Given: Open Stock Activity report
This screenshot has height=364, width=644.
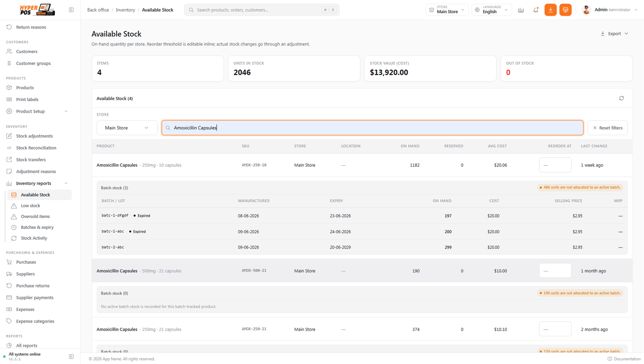Looking at the screenshot, I should click(34, 238).
